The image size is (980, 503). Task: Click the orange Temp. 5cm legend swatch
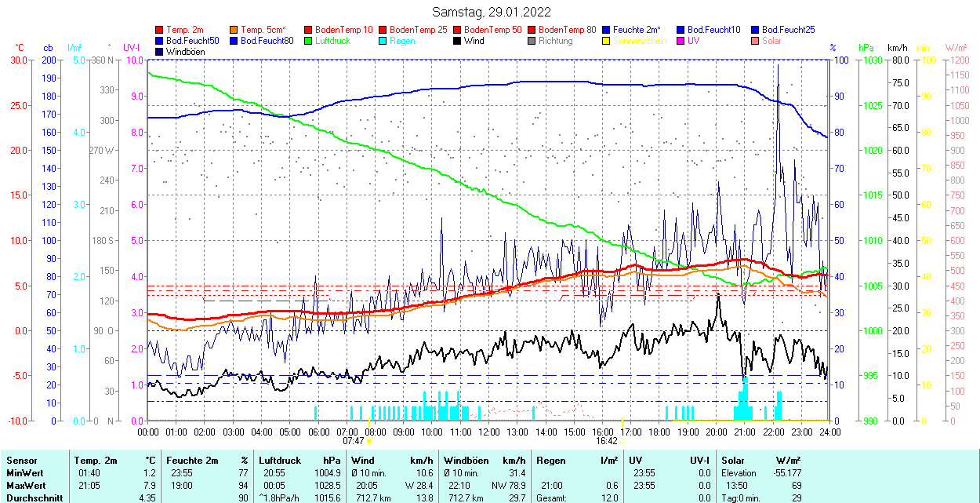(x=234, y=30)
